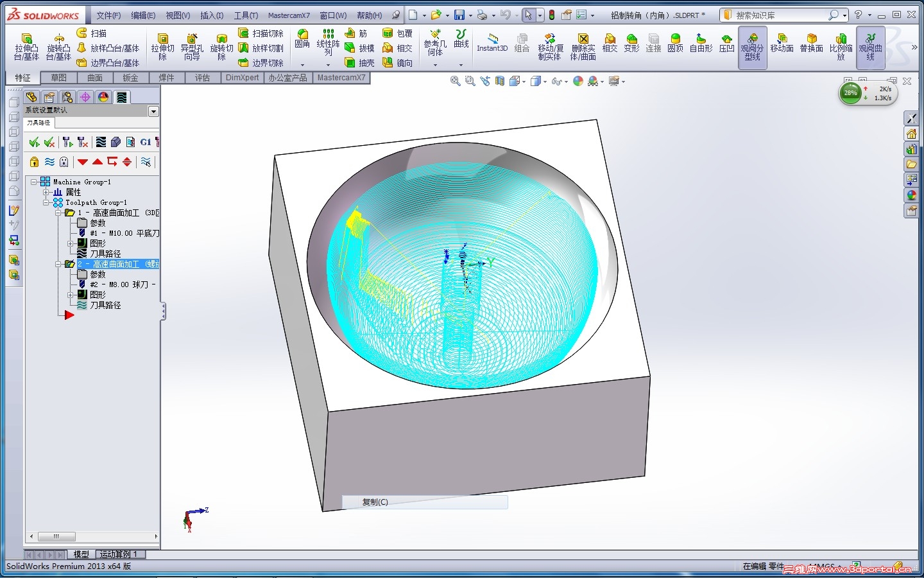Screen dimensions: 924x578
Task: Click the 拉伸凸台/基体 extrude boss tool
Action: pyautogui.click(x=26, y=48)
